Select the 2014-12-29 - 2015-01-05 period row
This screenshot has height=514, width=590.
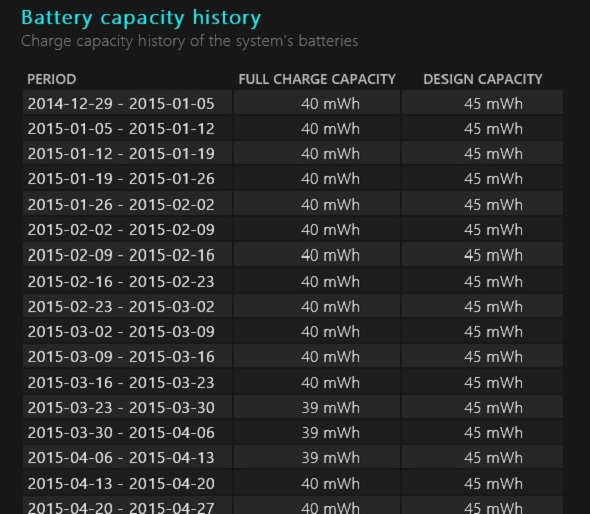pos(293,103)
